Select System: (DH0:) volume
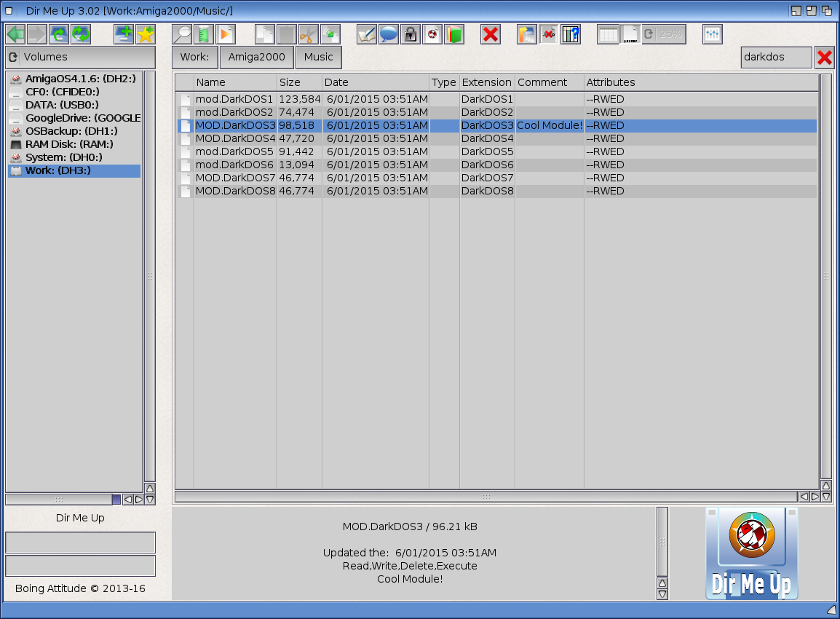The image size is (840, 619). pos(74,157)
